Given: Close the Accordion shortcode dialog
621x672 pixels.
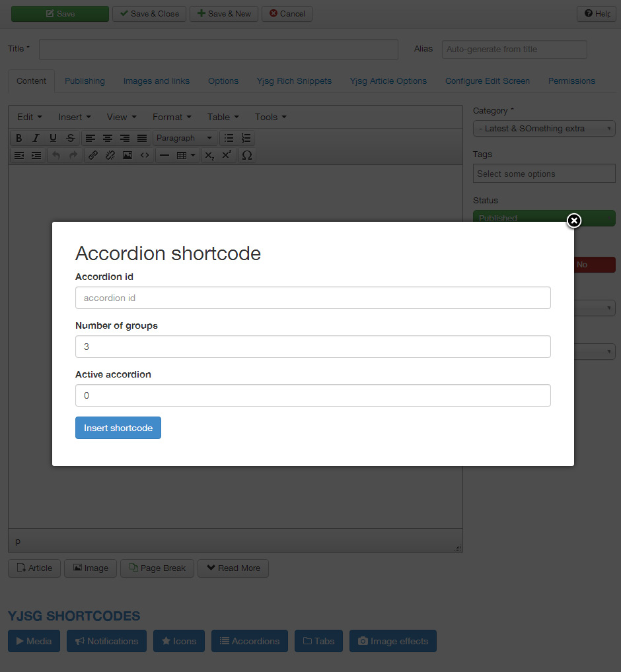Looking at the screenshot, I should tap(574, 220).
